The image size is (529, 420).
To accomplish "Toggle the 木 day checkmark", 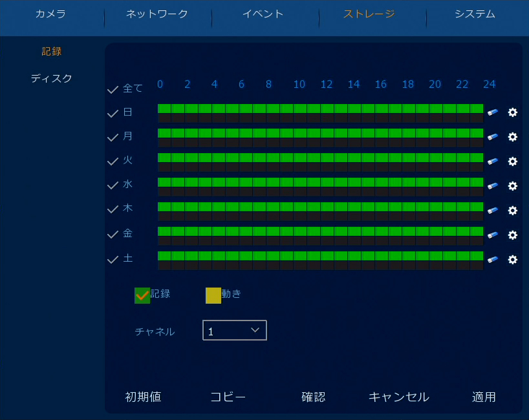I will pos(113,209).
